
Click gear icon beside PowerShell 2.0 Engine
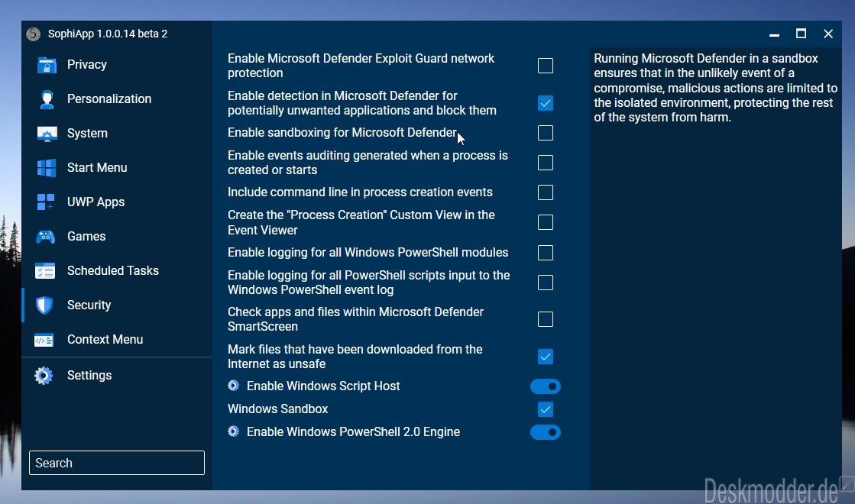pos(233,431)
